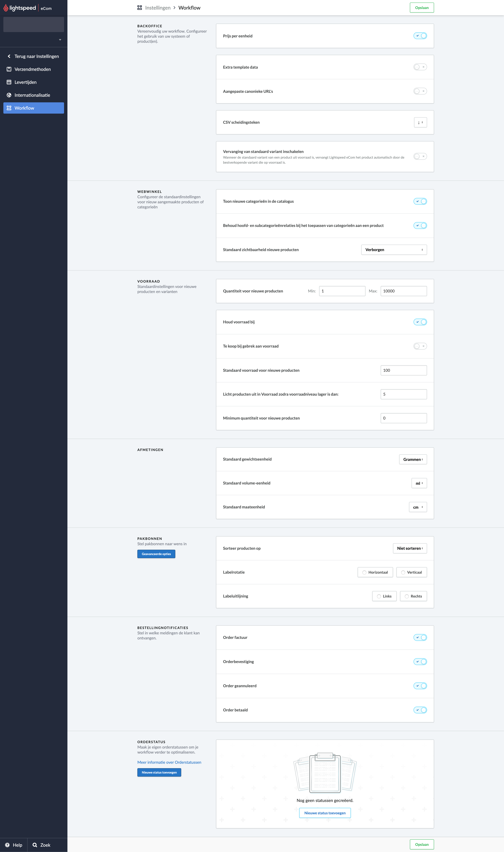Click the Min quantity input field

(342, 291)
